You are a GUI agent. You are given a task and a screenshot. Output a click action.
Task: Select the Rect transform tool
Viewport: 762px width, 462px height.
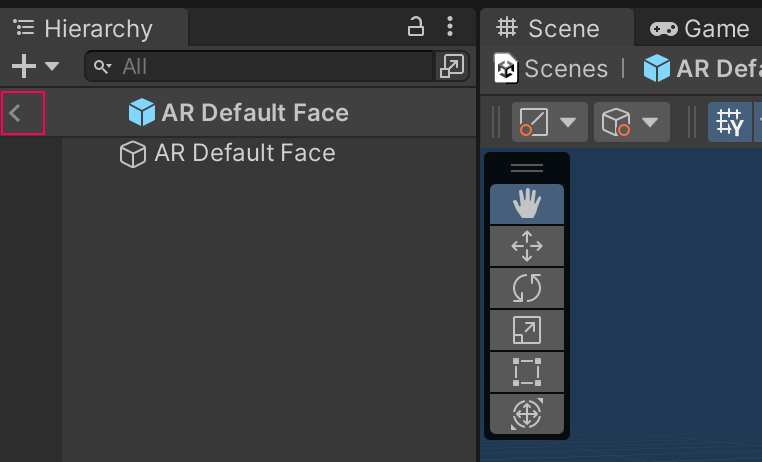(527, 372)
